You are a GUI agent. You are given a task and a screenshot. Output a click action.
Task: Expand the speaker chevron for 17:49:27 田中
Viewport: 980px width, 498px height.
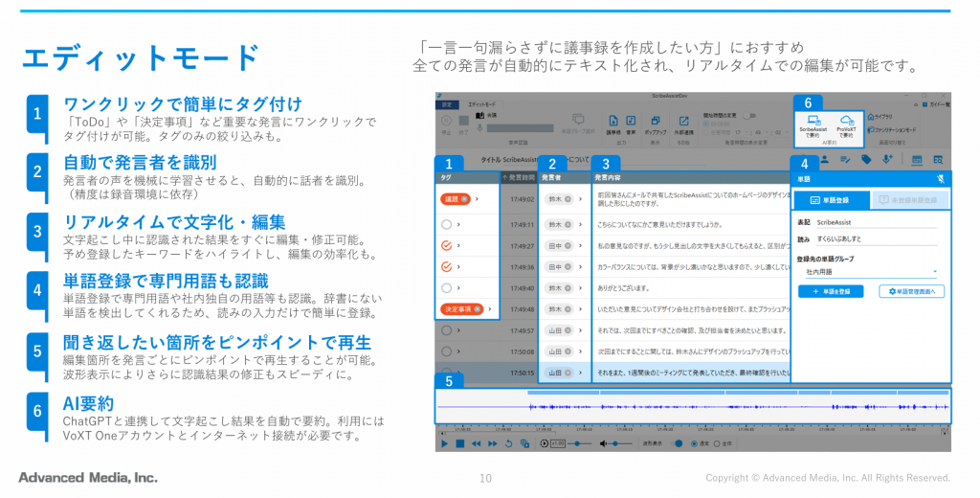pyautogui.click(x=581, y=246)
